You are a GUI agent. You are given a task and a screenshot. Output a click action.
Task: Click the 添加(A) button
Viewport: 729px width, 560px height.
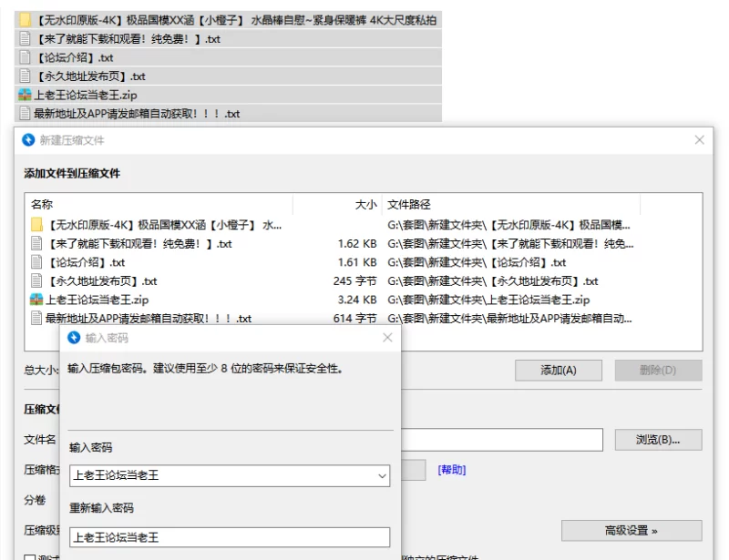[559, 371]
